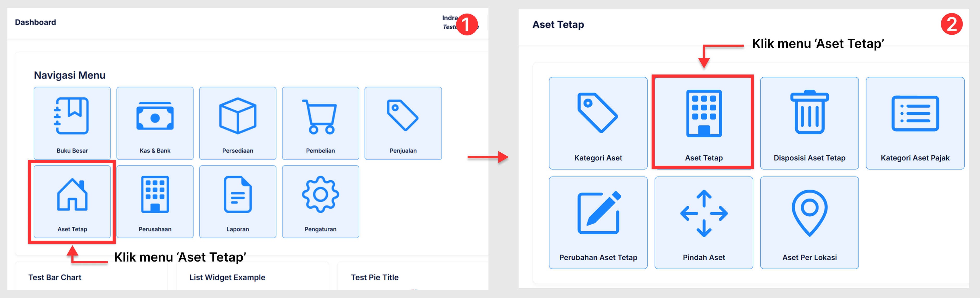Image resolution: width=980 pixels, height=298 pixels.
Task: Click the Kategori Aset Pajak list icon
Action: 915,114
